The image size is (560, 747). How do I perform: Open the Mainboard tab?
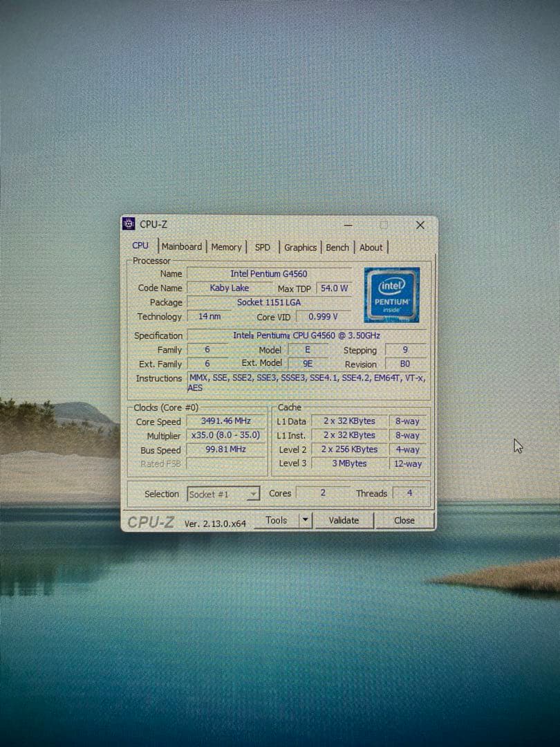(x=182, y=247)
